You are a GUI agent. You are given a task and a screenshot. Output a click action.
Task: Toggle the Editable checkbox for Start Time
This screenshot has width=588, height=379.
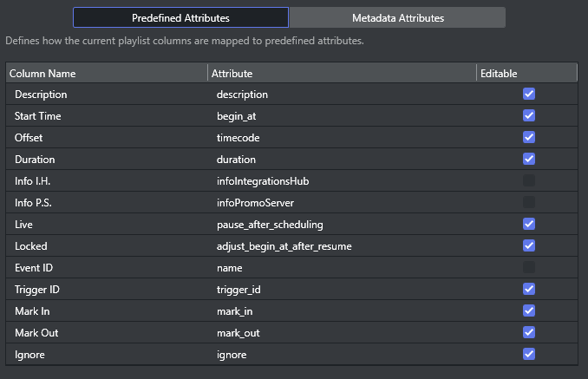(529, 115)
